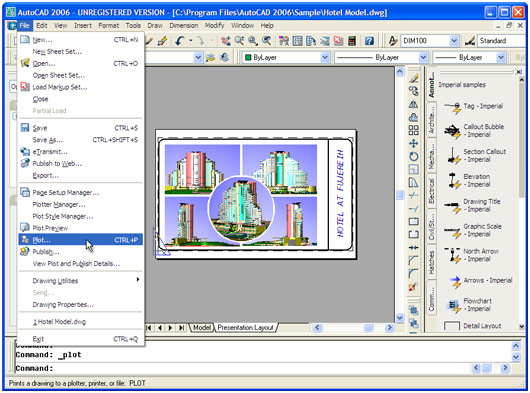Click the Command: input line
The width and height of the screenshot is (530, 393).
pos(243,368)
